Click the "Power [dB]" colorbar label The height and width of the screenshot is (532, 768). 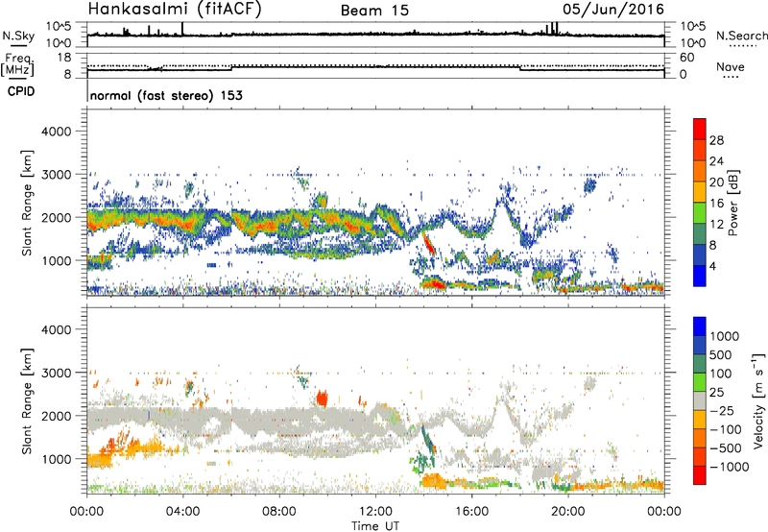tap(733, 203)
